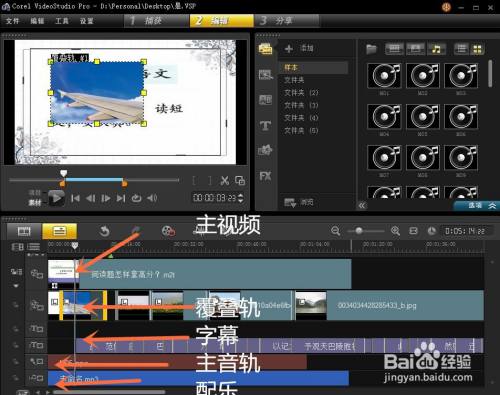Zoom in the timeline
The image size is (500, 395).
395,231
